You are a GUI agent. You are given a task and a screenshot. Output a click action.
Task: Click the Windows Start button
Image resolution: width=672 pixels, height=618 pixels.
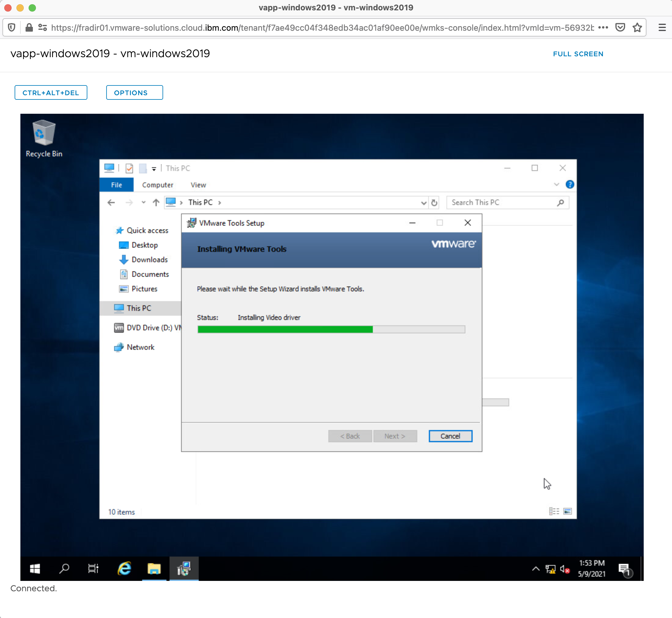(x=35, y=568)
